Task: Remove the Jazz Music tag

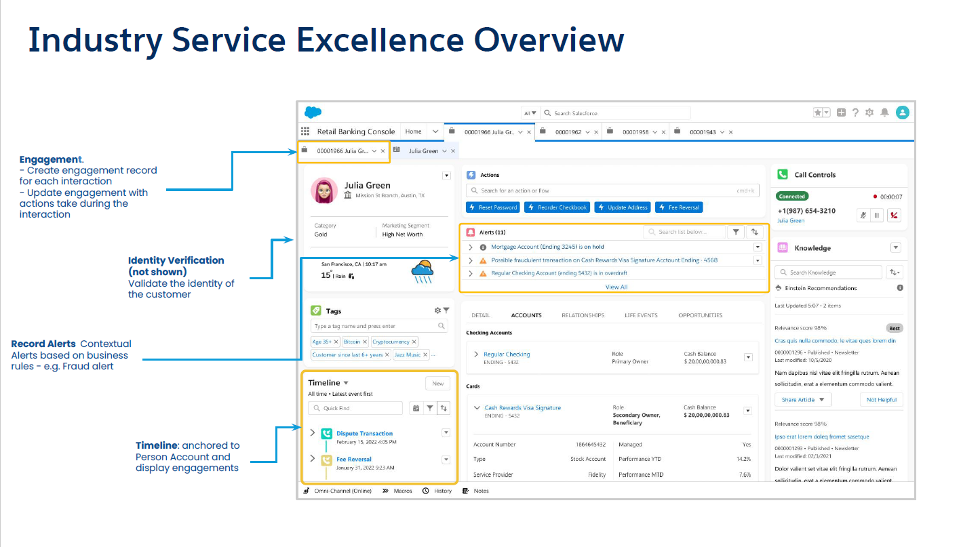Action: pos(425,354)
